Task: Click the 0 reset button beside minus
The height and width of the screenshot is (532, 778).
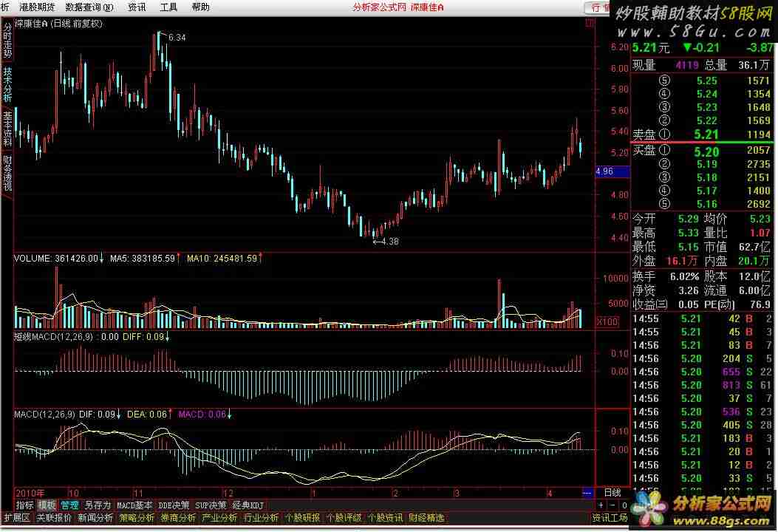Action: coord(624,505)
